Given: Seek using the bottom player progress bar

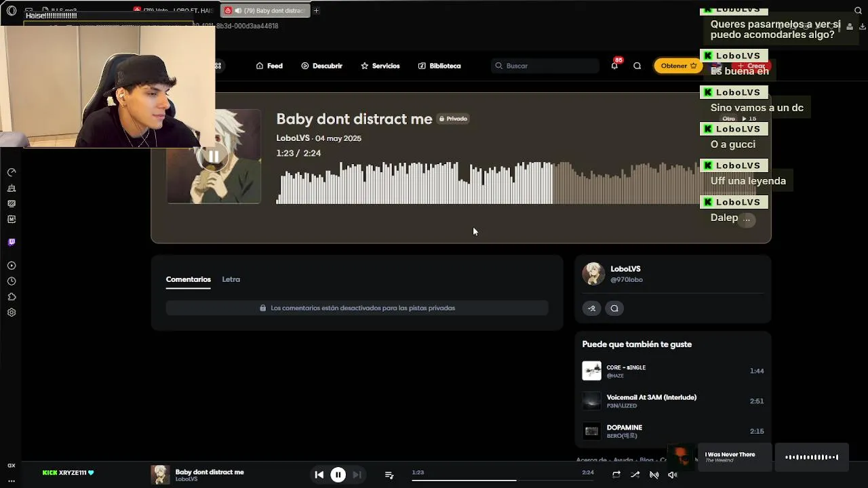Looking at the screenshot, I should 503,480.
